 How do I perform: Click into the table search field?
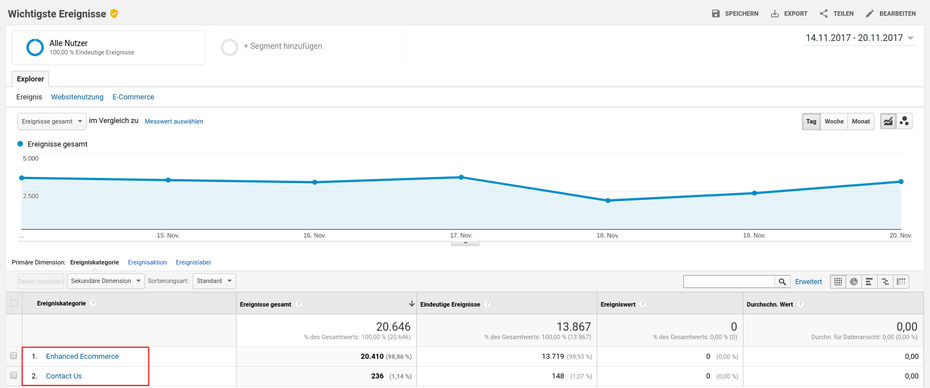pyautogui.click(x=730, y=282)
